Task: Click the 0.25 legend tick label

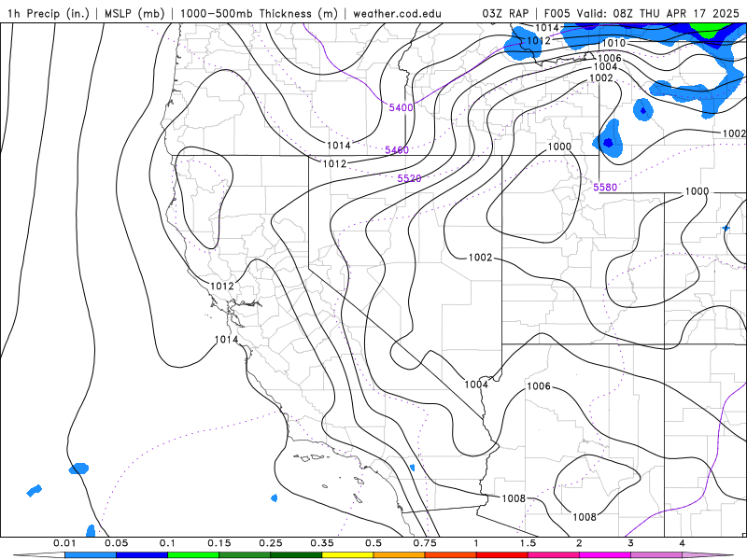Action: coord(271,543)
